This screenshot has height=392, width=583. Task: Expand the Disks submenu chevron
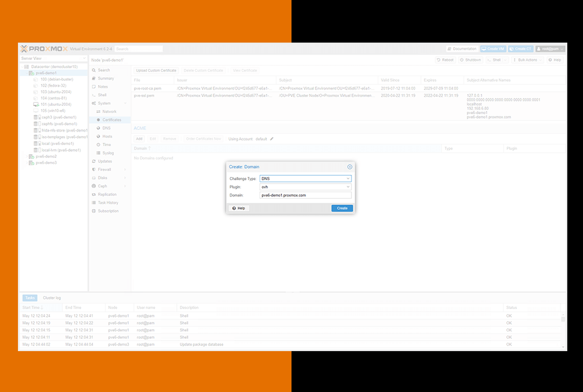(126, 178)
